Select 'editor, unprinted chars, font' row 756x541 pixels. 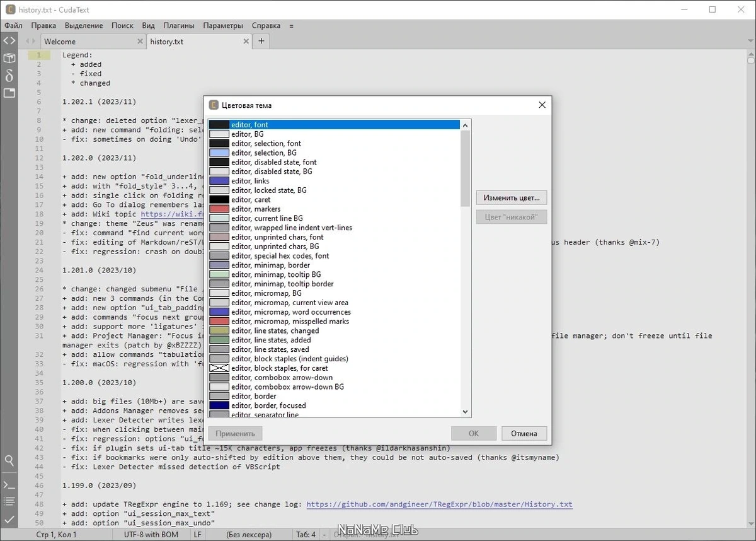335,237
